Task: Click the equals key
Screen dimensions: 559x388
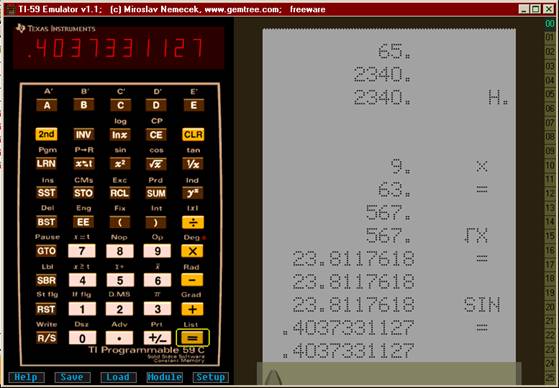Action: (193, 338)
